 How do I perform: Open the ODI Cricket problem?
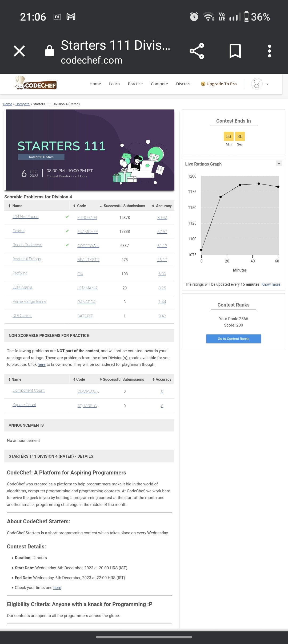pyautogui.click(x=22, y=316)
